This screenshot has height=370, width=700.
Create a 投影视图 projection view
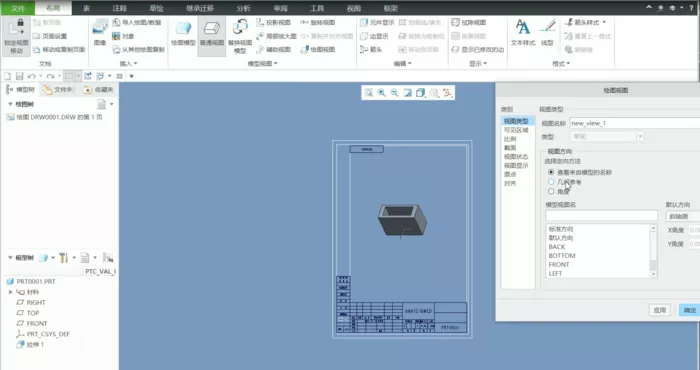click(273, 22)
